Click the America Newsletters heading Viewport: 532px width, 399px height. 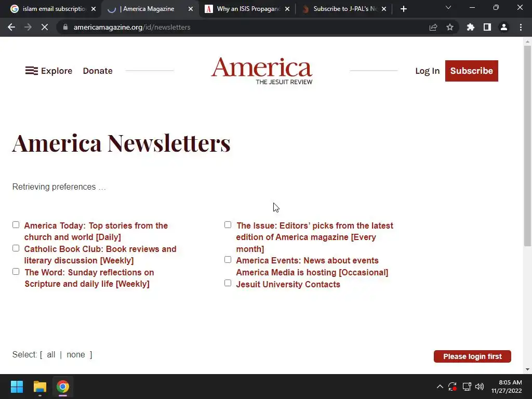pyautogui.click(x=121, y=143)
